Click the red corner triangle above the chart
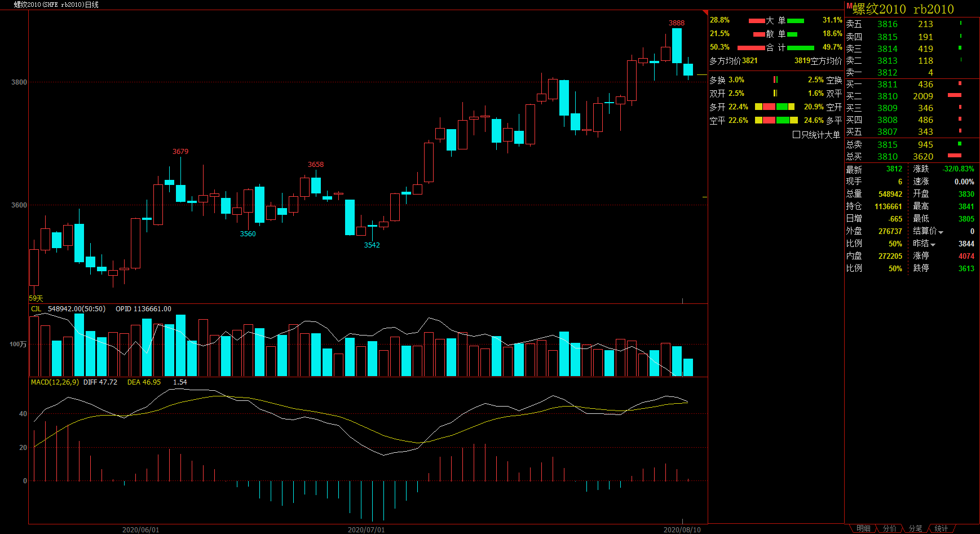980x534 pixels. pyautogui.click(x=705, y=12)
